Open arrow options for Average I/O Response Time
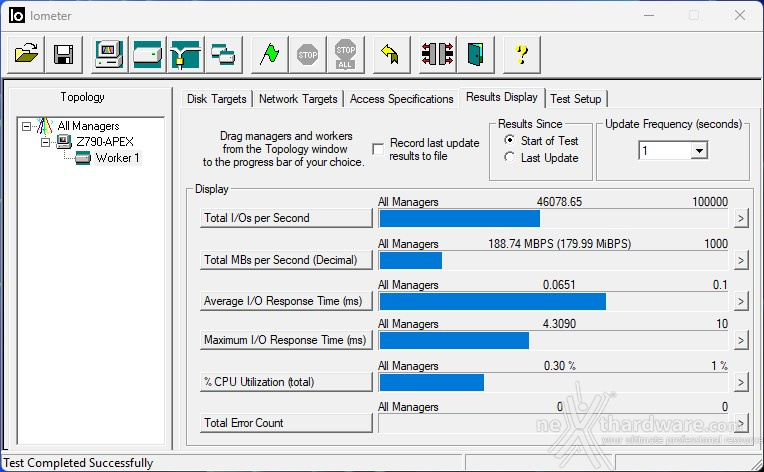Viewport: 764px width, 472px height. click(x=741, y=301)
